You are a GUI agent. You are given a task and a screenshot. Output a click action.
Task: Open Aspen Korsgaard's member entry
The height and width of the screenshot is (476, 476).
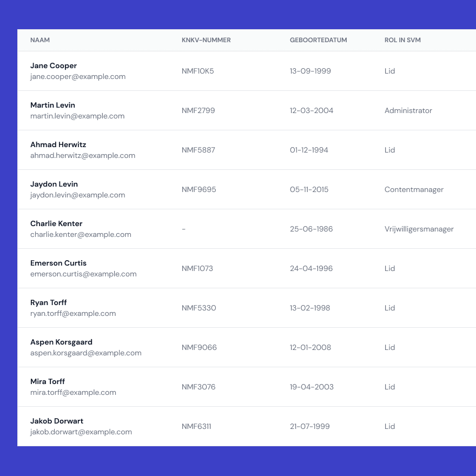(61, 342)
